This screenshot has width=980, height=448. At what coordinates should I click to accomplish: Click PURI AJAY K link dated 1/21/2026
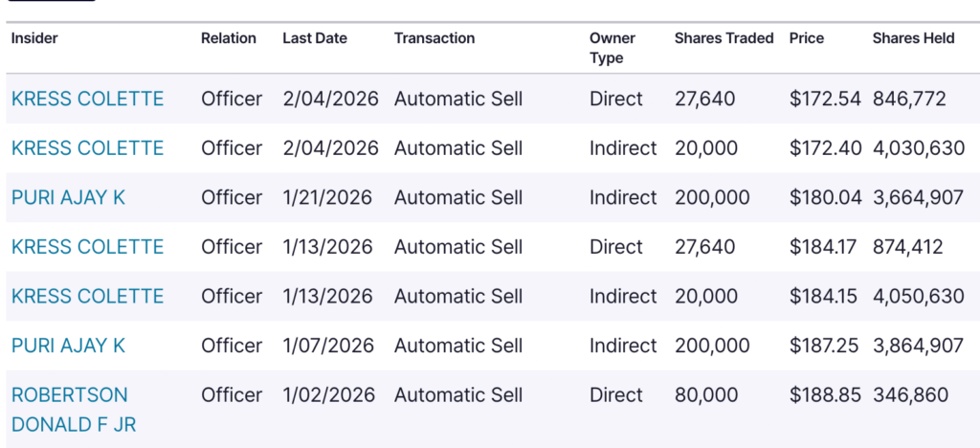click(x=68, y=198)
